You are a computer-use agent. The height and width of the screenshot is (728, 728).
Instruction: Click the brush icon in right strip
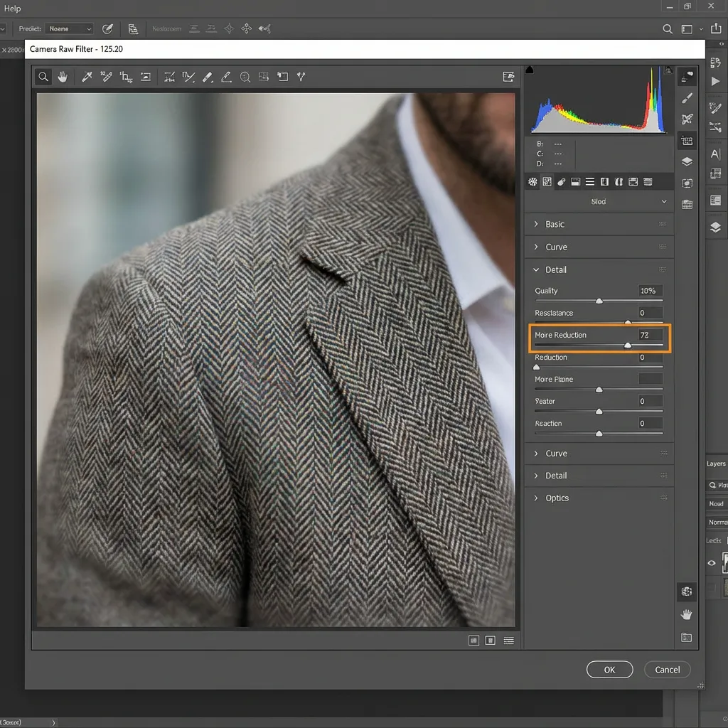click(687, 98)
